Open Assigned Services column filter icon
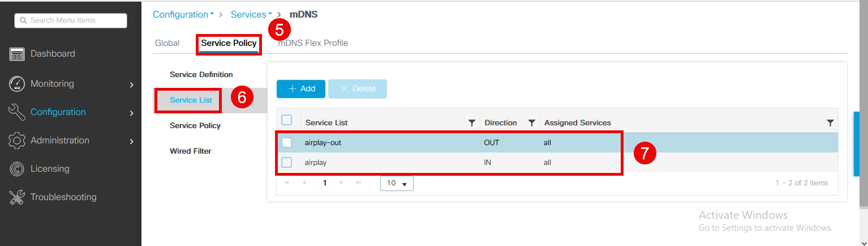 point(830,123)
